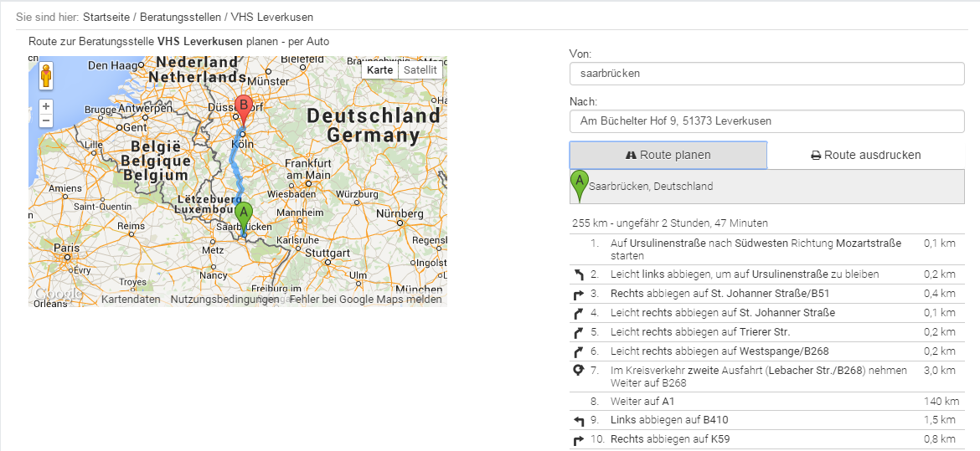Select step 2 Leicht links abbiegen
Screen dimensions: 980x451
pyautogui.click(x=767, y=274)
